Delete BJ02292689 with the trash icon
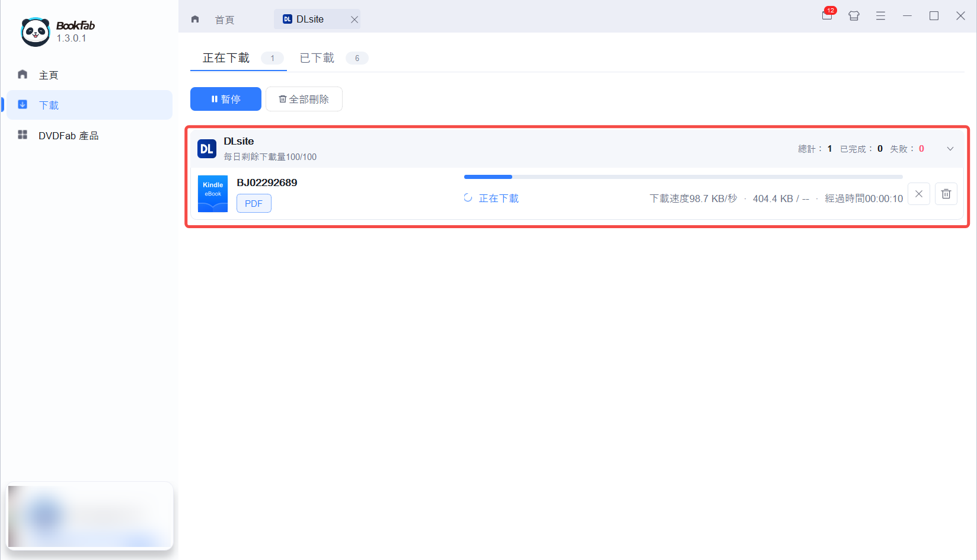 (x=946, y=194)
